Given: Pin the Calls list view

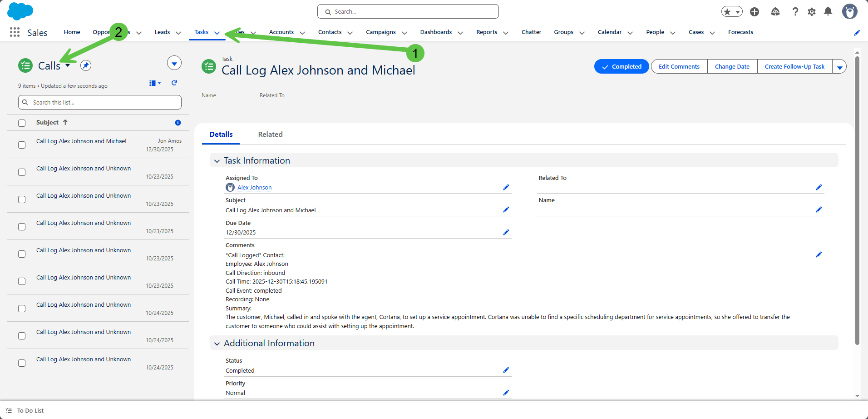Looking at the screenshot, I should [x=86, y=65].
